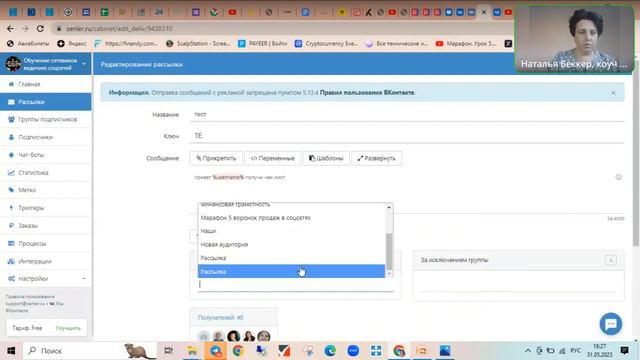Click the Рассылки envelope icon in sidebar
This screenshot has width=640, height=360.
(11, 102)
